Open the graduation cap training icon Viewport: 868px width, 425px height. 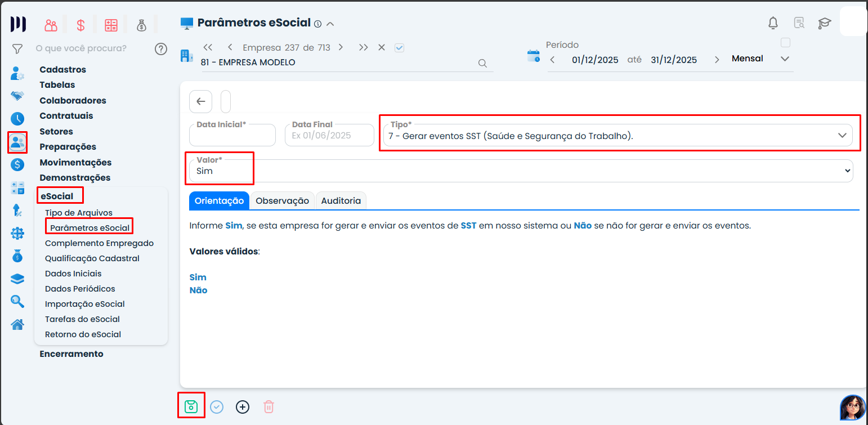click(825, 23)
